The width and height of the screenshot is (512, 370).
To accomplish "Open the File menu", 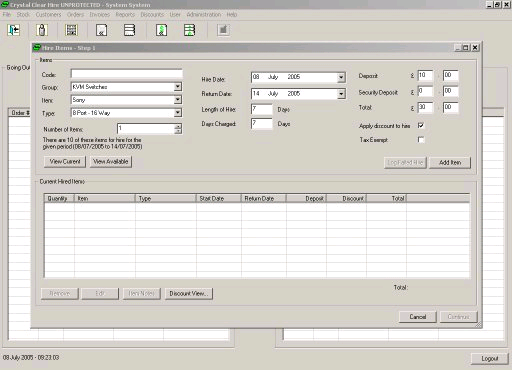I will [x=7, y=14].
